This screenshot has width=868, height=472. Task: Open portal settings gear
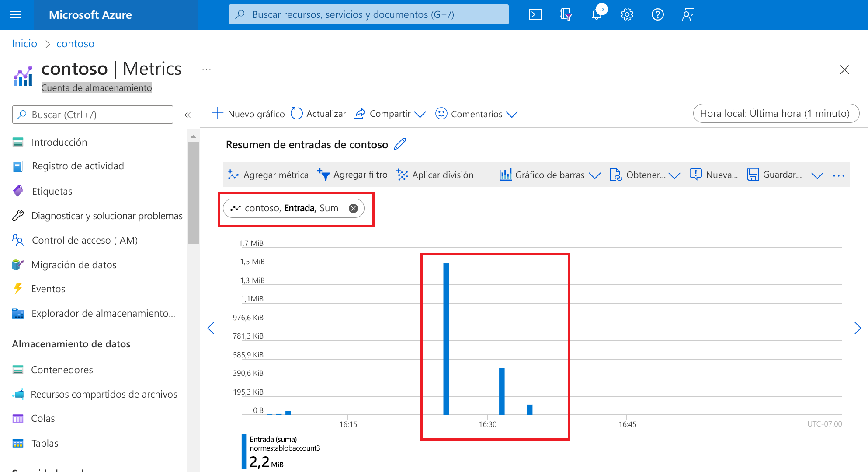pyautogui.click(x=627, y=15)
